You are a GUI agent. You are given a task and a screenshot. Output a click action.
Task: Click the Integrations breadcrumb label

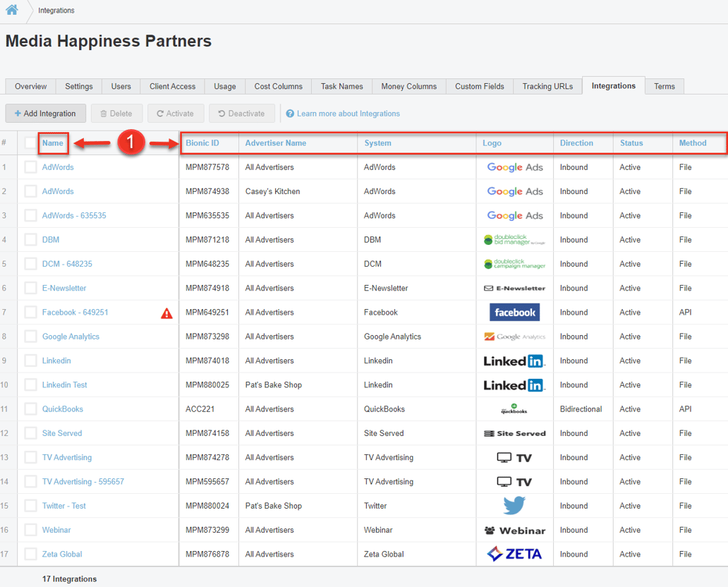click(x=56, y=10)
